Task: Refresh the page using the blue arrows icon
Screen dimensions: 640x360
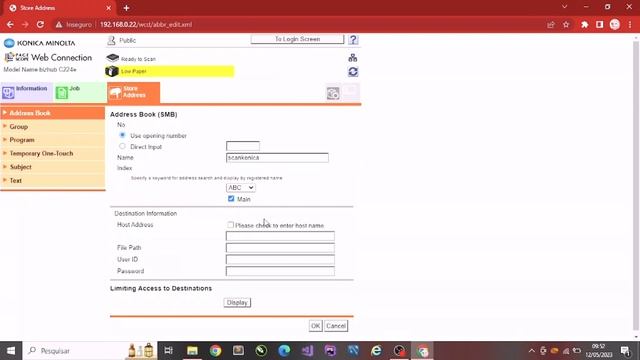Action: [353, 72]
